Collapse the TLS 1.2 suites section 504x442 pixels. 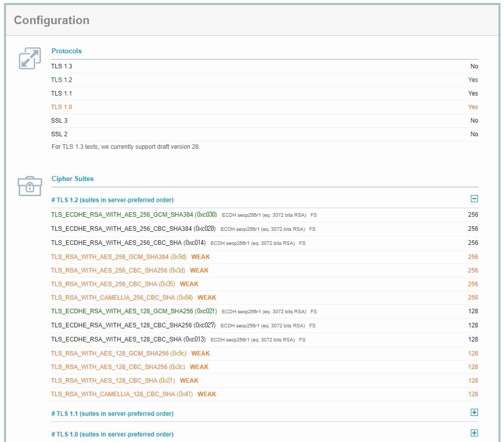[x=474, y=199]
